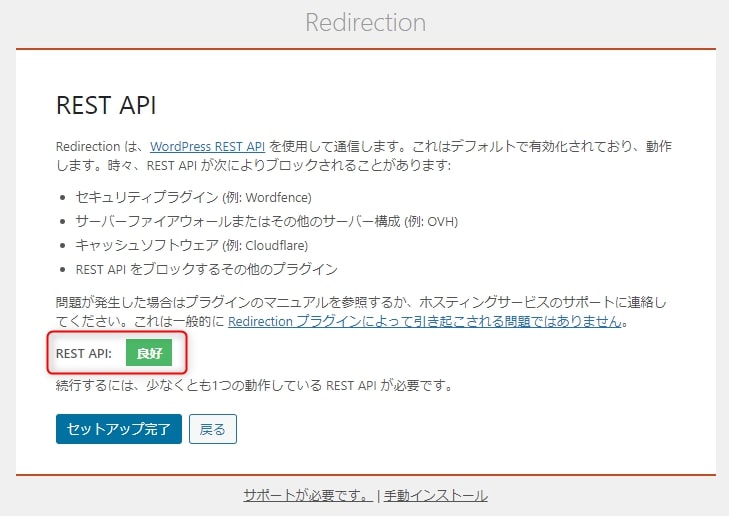The image size is (729, 516).
Task: Click the green 良好 status badge
Action: point(149,353)
